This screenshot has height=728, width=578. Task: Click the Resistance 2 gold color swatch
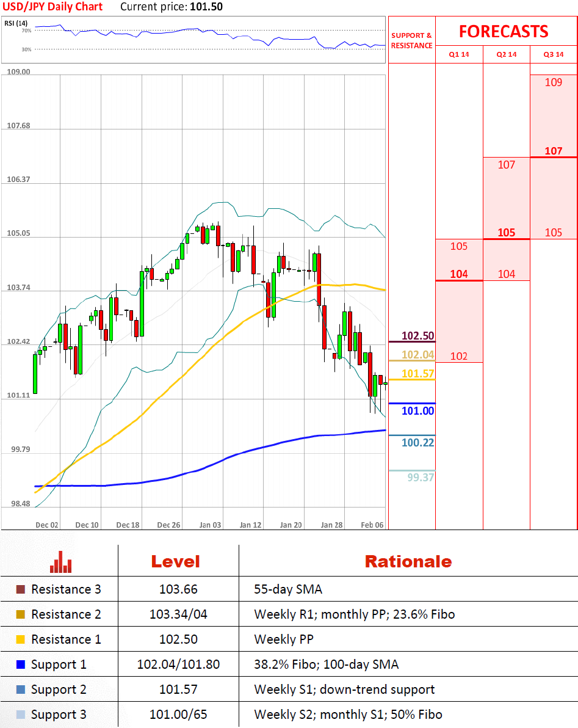pyautogui.click(x=20, y=614)
